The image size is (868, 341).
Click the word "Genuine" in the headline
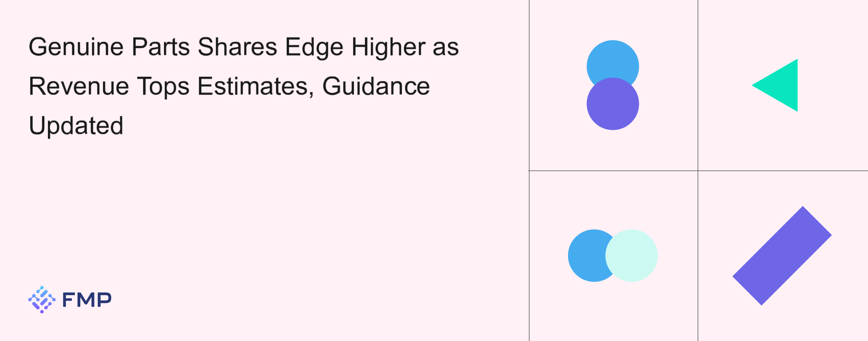pos(76,47)
